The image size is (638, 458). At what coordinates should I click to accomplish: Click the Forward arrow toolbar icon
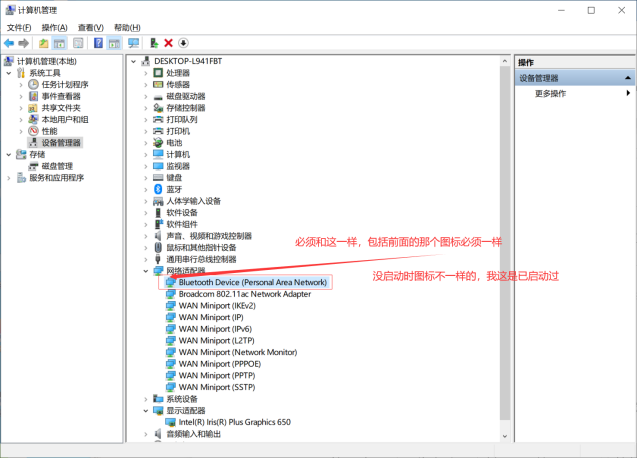pos(24,43)
